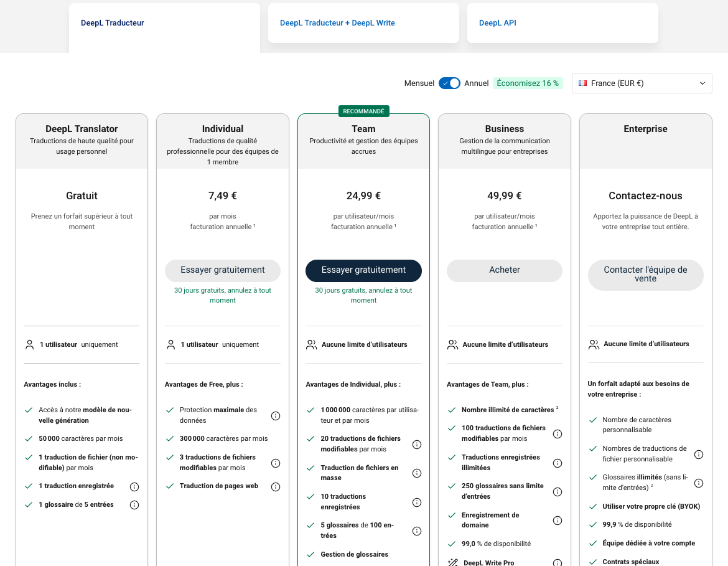Image resolution: width=728 pixels, height=566 pixels.
Task: Click the Team plan title
Action: point(363,129)
